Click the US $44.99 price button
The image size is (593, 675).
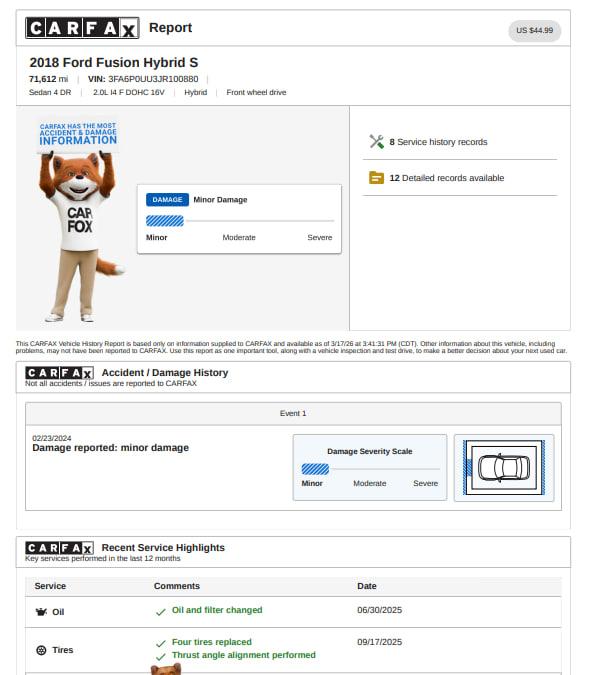534,31
